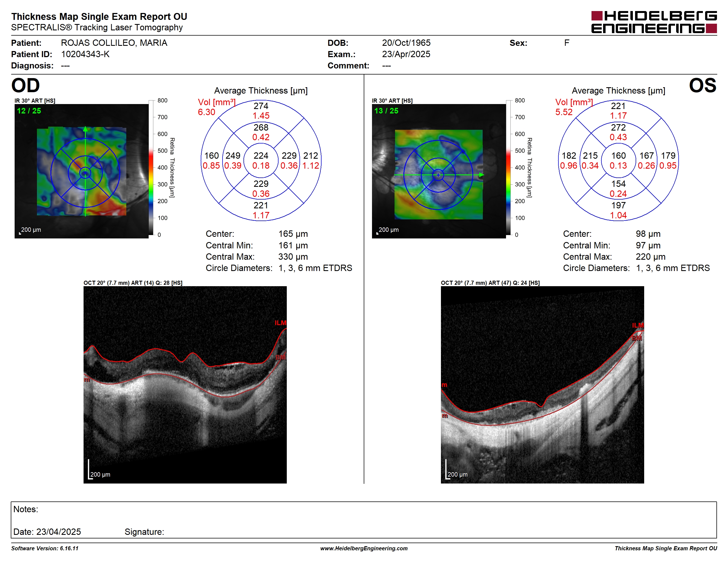Click the exam date 23/Apr/2025

point(406,54)
